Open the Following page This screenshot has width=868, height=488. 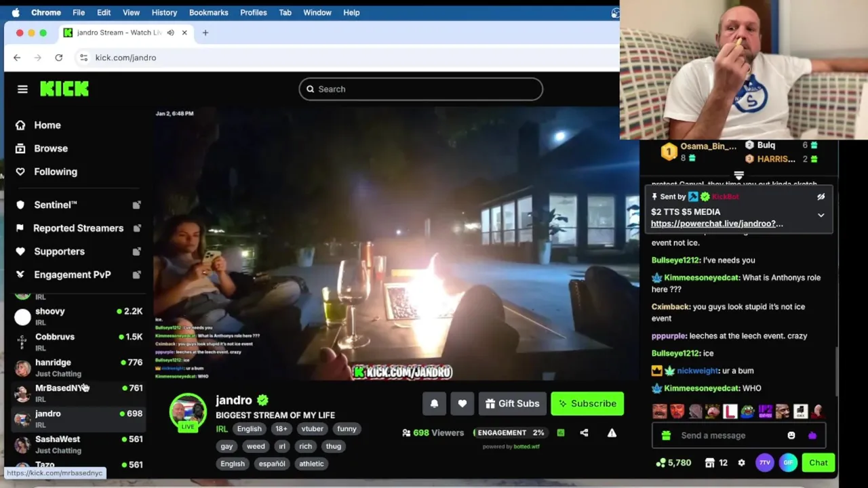[55, 171]
